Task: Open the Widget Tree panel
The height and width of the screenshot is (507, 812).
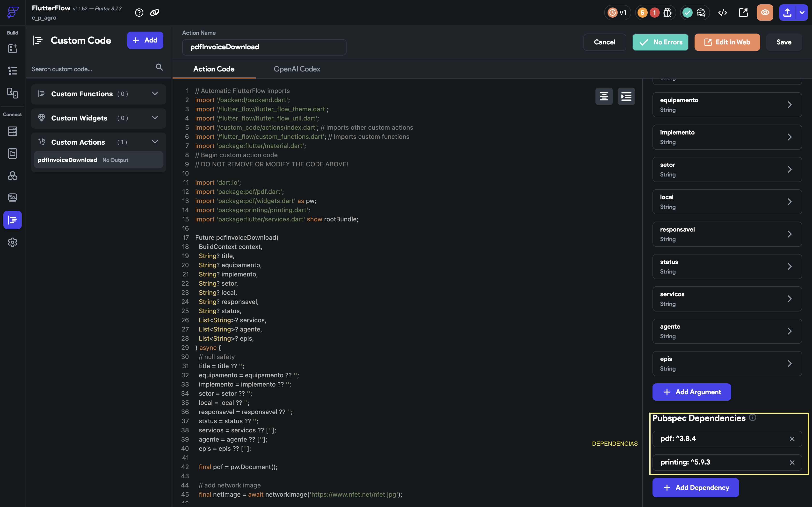Action: pos(12,70)
